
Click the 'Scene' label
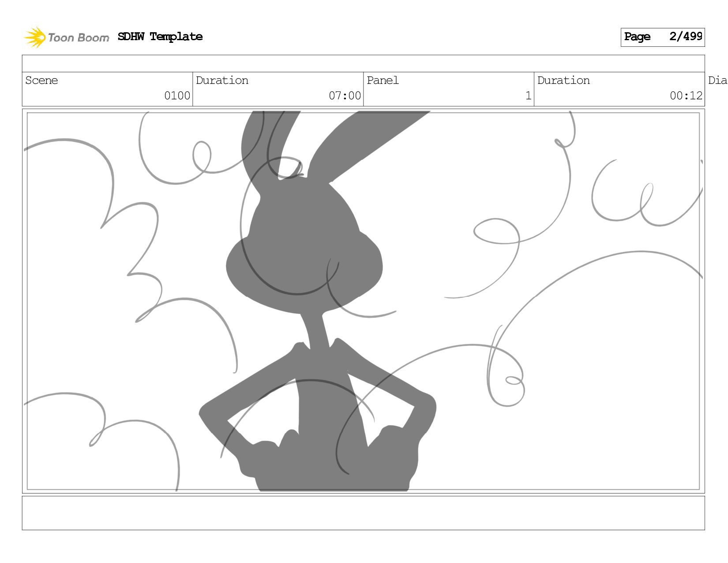(x=41, y=80)
